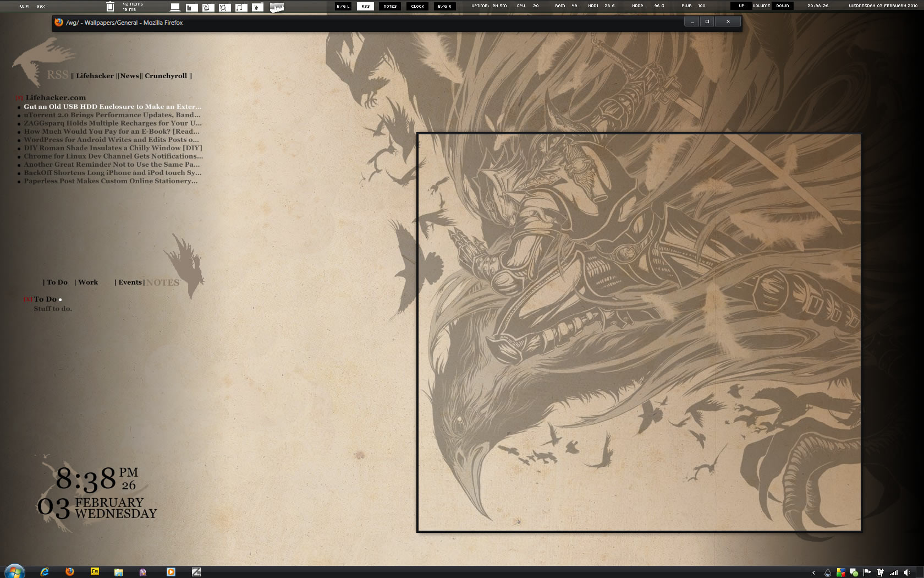Click the Firefox logo in window title bar
The height and width of the screenshot is (578, 924).
pos(59,22)
